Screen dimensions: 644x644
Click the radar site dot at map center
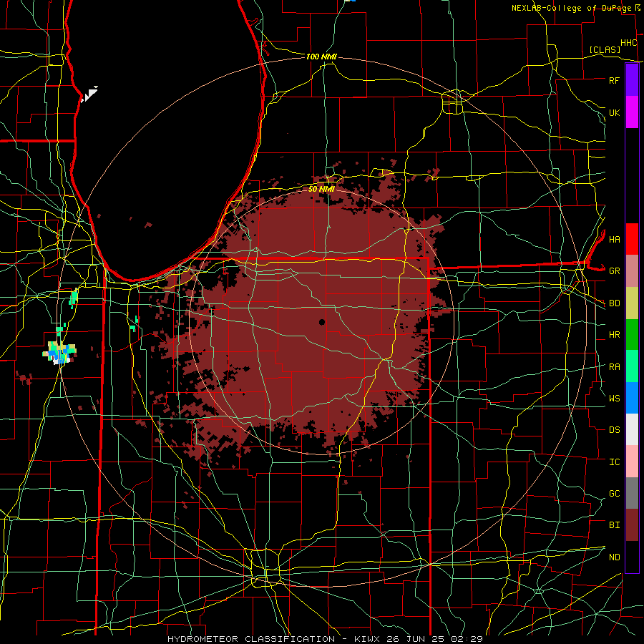(x=322, y=322)
